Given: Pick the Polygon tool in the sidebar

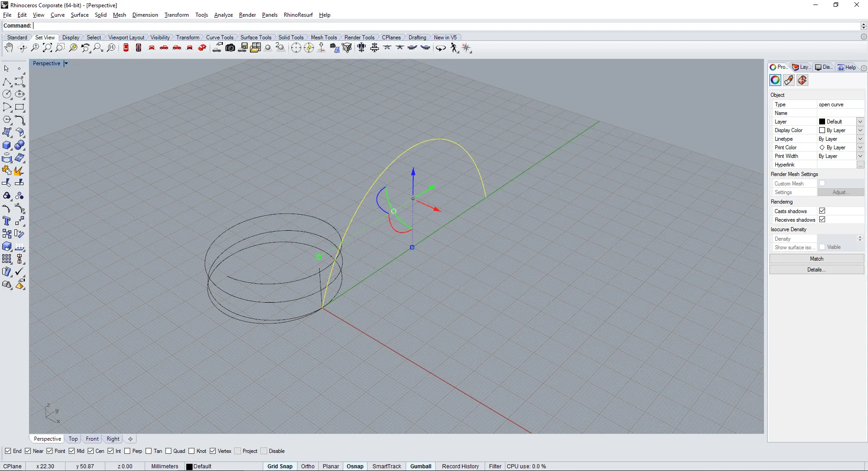Looking at the screenshot, I should 7,120.
